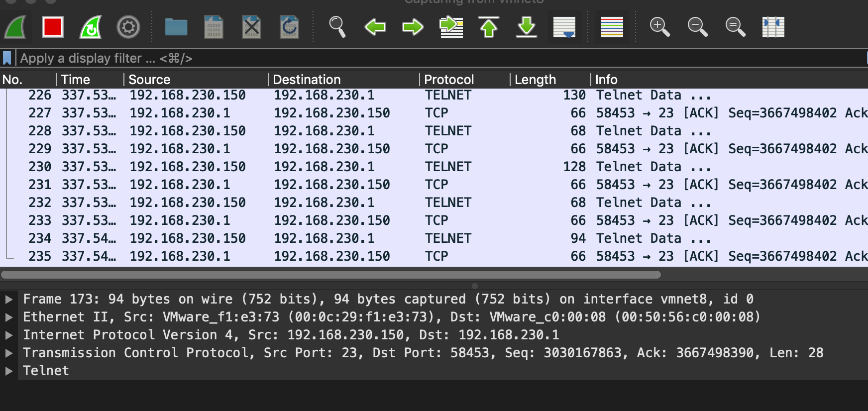
Task: Toggle packet list colorization
Action: [x=612, y=27]
